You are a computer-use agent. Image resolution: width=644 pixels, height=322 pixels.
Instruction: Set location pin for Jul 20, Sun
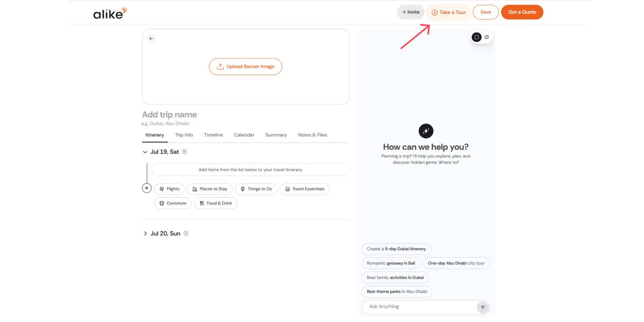186,233
